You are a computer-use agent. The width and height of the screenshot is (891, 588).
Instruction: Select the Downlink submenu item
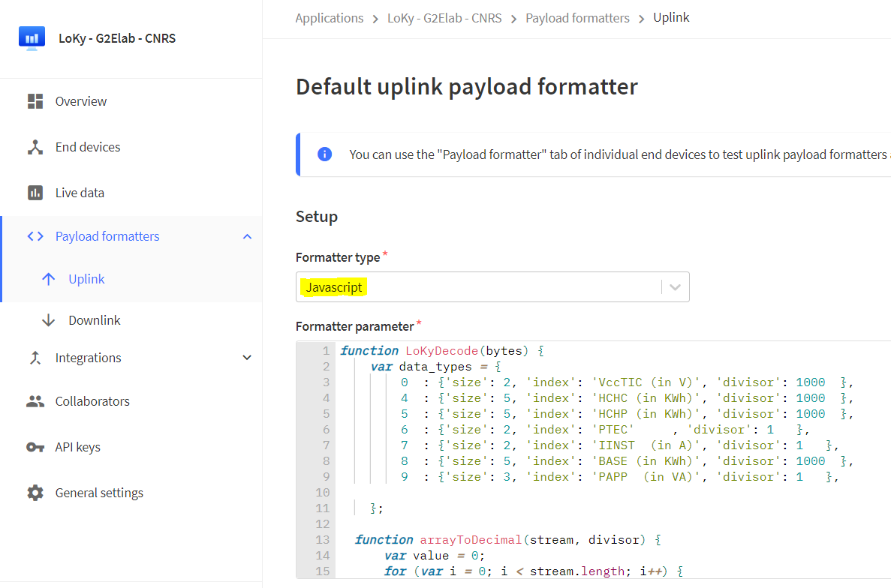coord(94,320)
